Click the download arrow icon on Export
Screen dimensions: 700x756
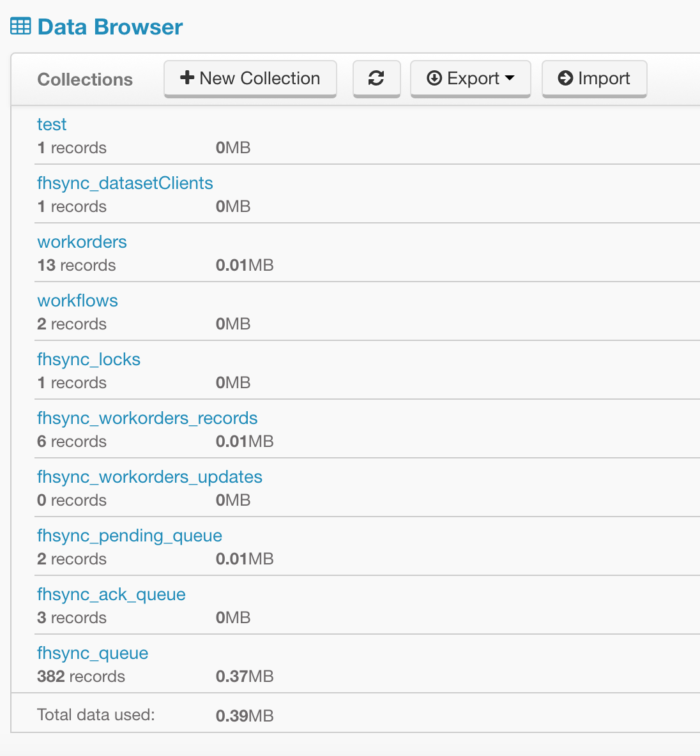coord(434,78)
